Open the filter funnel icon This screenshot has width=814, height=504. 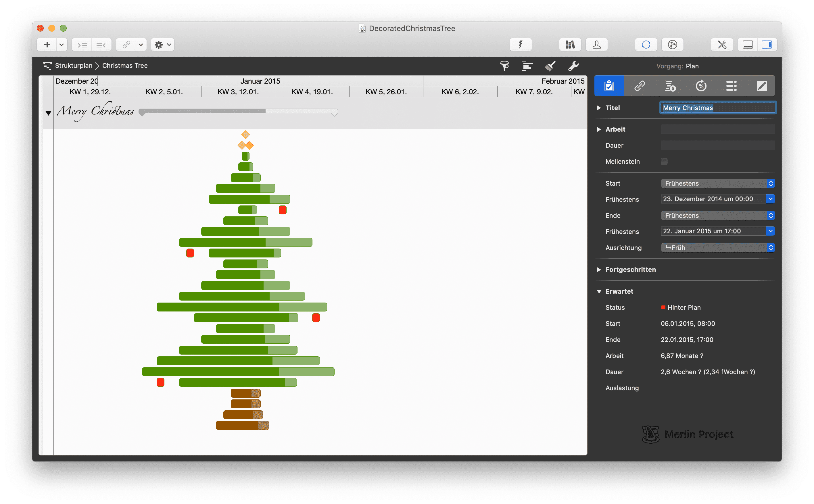[x=504, y=66]
